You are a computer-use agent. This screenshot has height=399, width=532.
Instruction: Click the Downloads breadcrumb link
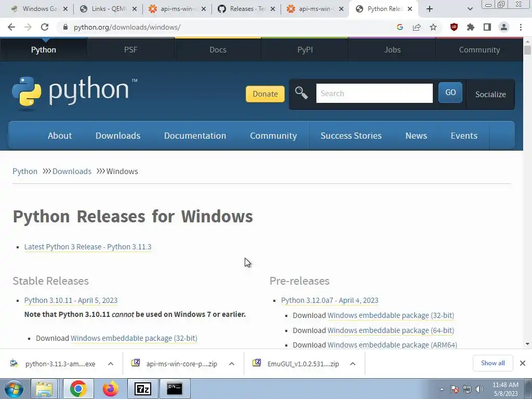pos(72,171)
